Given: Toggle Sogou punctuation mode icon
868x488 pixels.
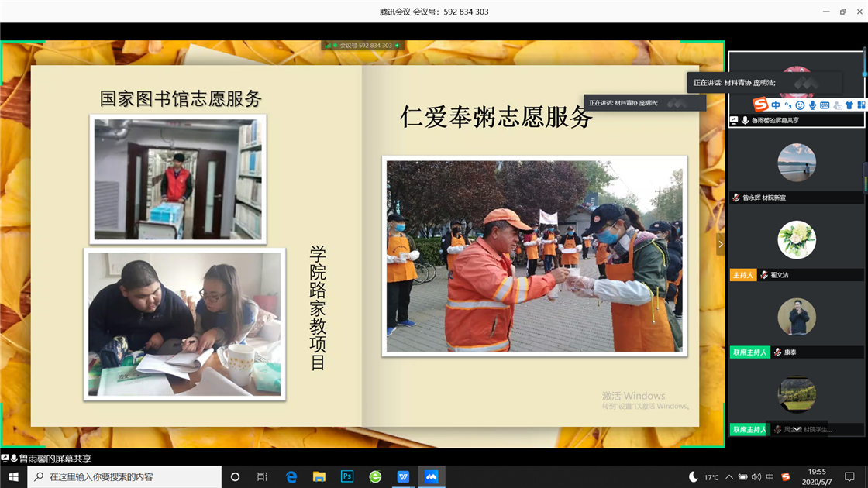Looking at the screenshot, I should point(787,105).
